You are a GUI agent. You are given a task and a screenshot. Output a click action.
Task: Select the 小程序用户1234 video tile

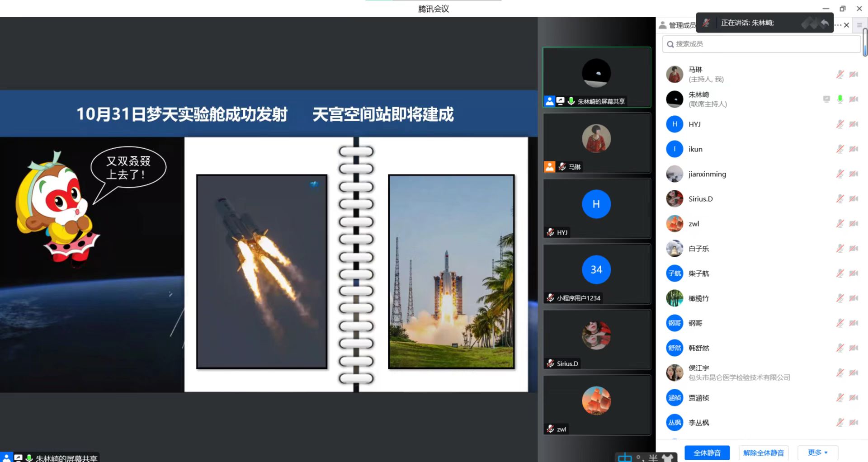[597, 274]
